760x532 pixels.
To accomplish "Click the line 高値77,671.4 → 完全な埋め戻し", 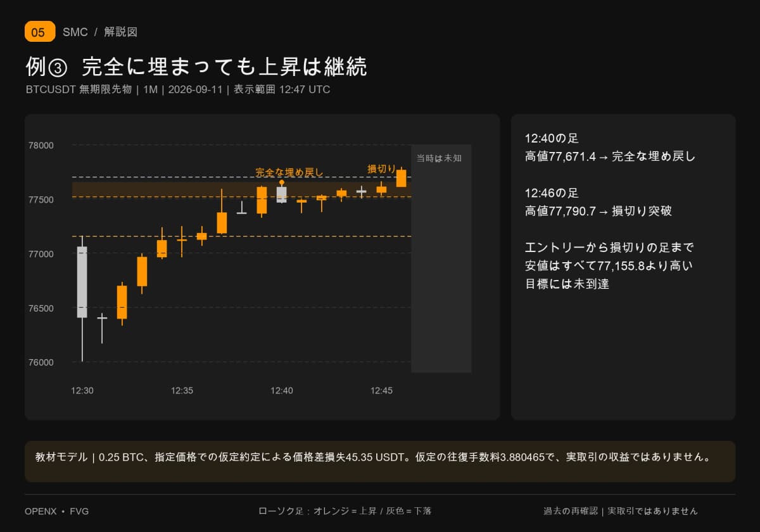I will point(610,156).
